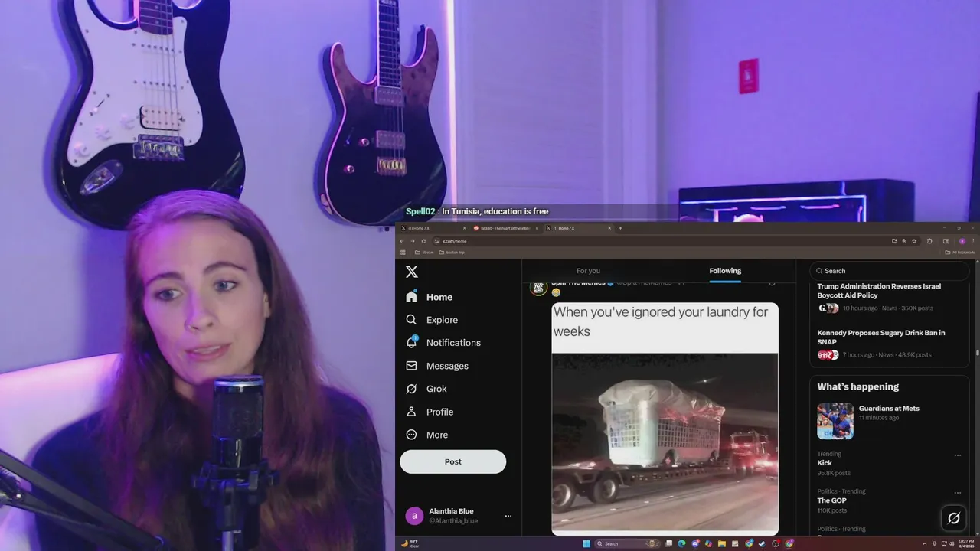The image size is (980, 551).
Task: Open a new browser tab
Action: click(620, 228)
